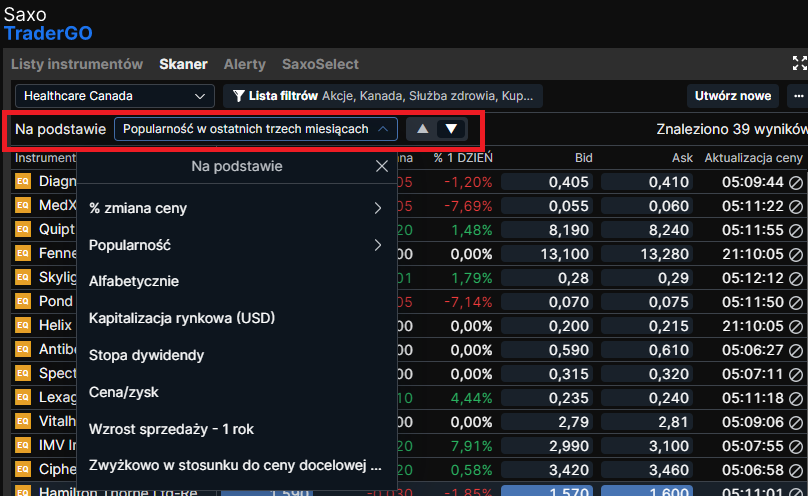Click status icon in the 05:09:44 row
Viewport: 808px width, 496px height.
[796, 182]
